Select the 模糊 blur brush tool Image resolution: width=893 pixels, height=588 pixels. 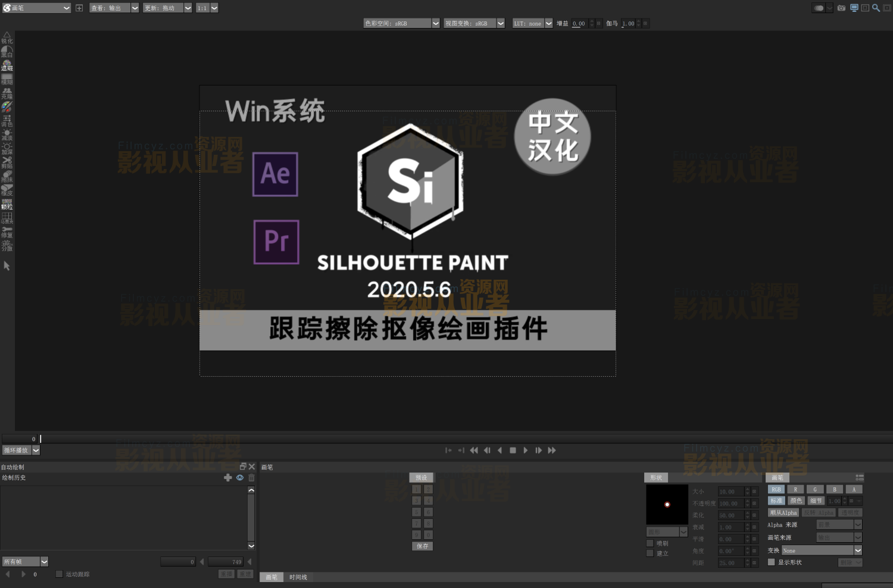7,79
